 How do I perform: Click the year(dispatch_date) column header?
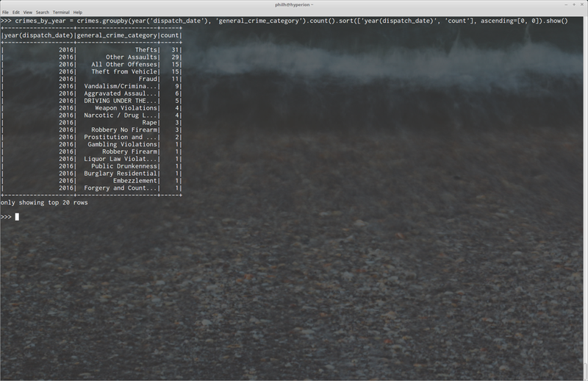pos(39,35)
